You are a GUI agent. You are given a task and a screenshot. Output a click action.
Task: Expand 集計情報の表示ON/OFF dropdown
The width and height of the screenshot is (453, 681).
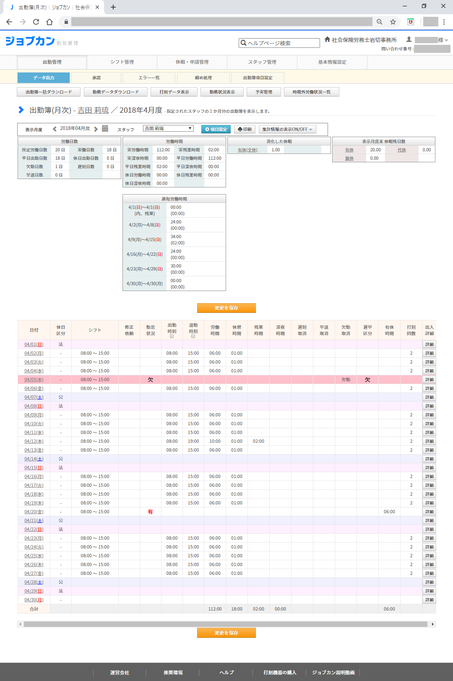pos(288,129)
